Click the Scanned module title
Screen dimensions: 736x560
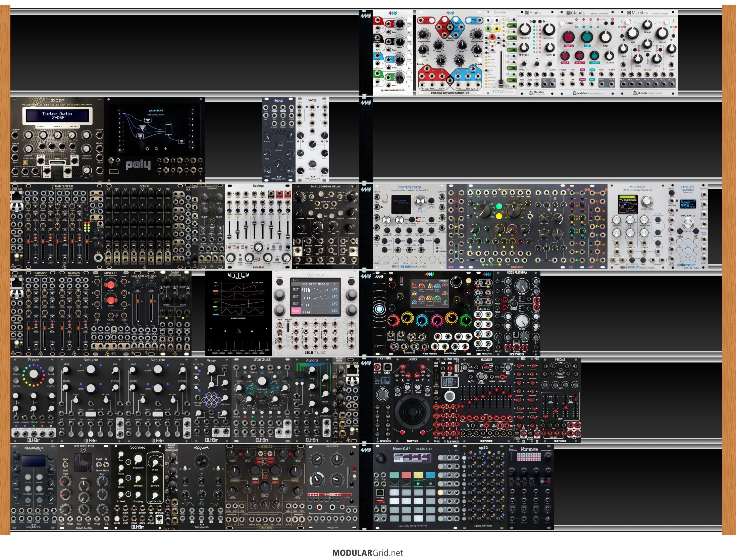point(138,447)
